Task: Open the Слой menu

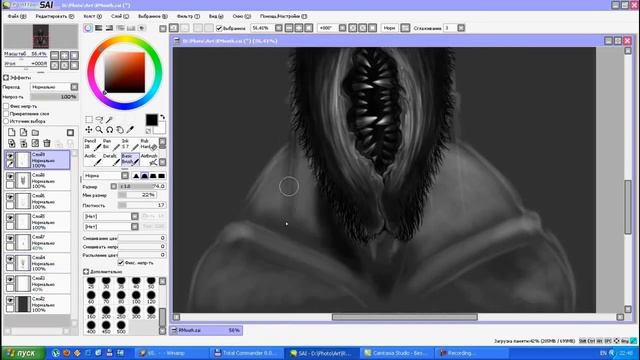Action: [x=120, y=16]
